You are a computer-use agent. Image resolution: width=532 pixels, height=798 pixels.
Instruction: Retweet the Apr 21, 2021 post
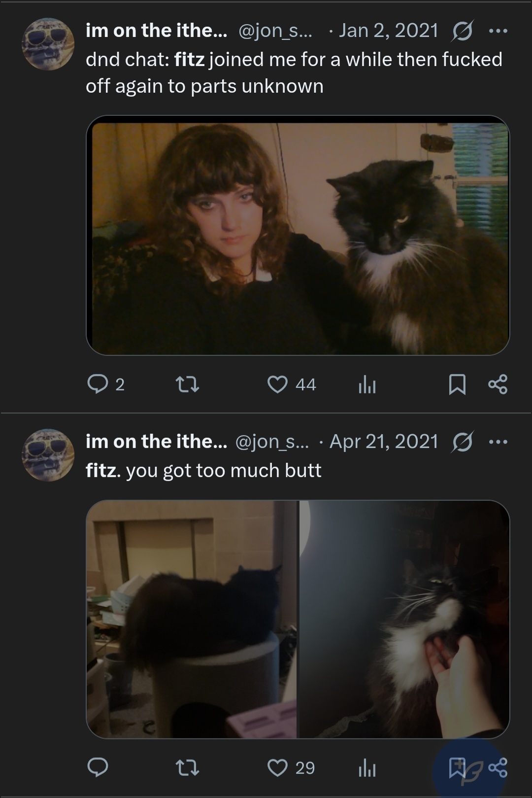(187, 767)
